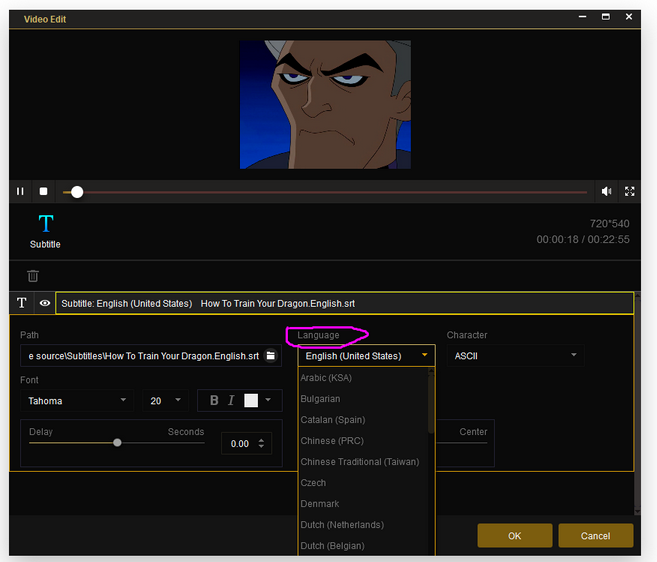Image resolution: width=657 pixels, height=562 pixels.
Task: Choose Dutch (Belgian) language
Action: click(x=332, y=546)
